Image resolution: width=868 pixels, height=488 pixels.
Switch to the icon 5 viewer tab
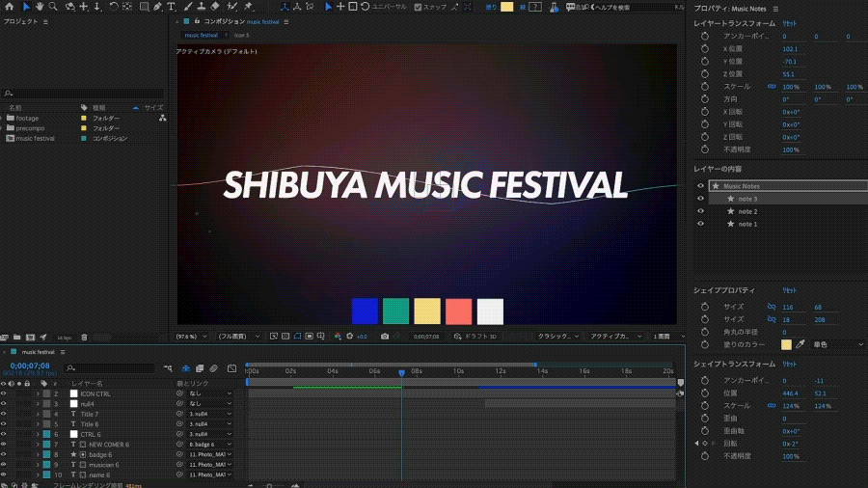point(241,35)
